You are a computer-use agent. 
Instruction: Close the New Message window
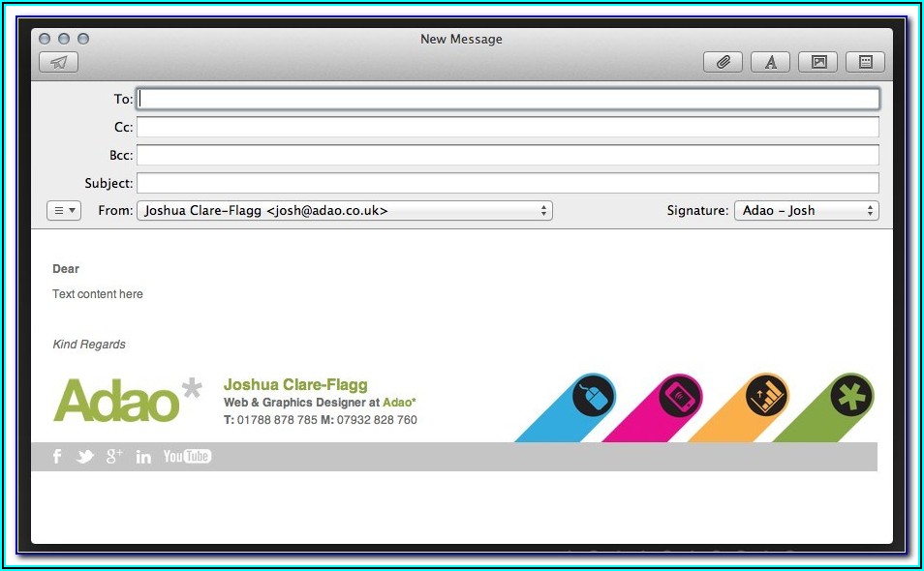(45, 39)
